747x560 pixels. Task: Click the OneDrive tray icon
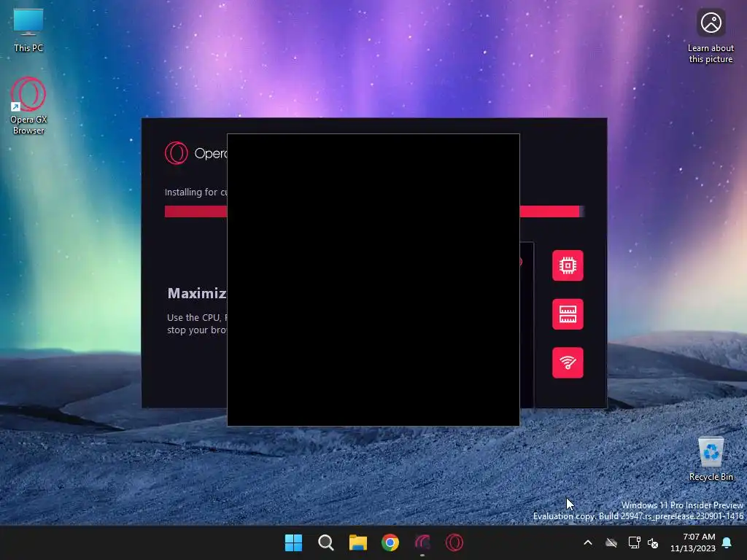tap(611, 542)
